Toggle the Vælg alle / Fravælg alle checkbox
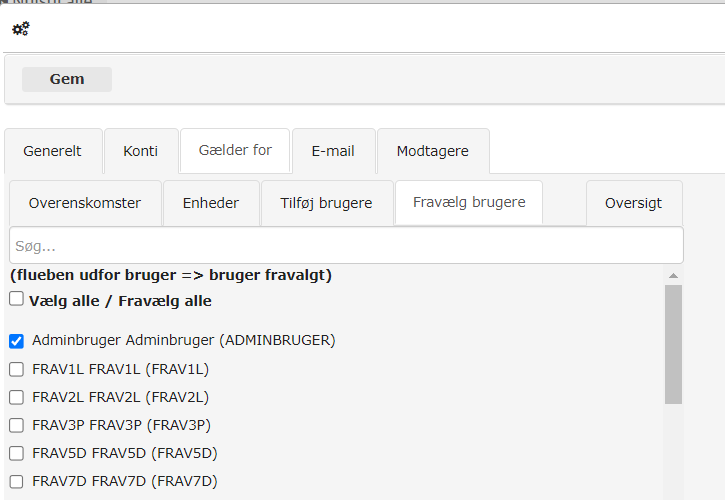Image resolution: width=725 pixels, height=500 pixels. pos(17,298)
